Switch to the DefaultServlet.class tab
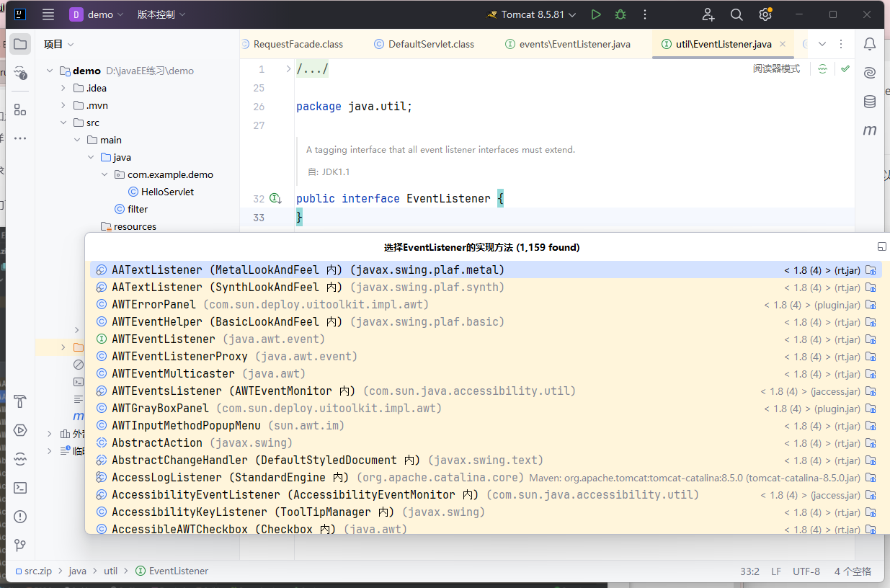 [x=430, y=44]
